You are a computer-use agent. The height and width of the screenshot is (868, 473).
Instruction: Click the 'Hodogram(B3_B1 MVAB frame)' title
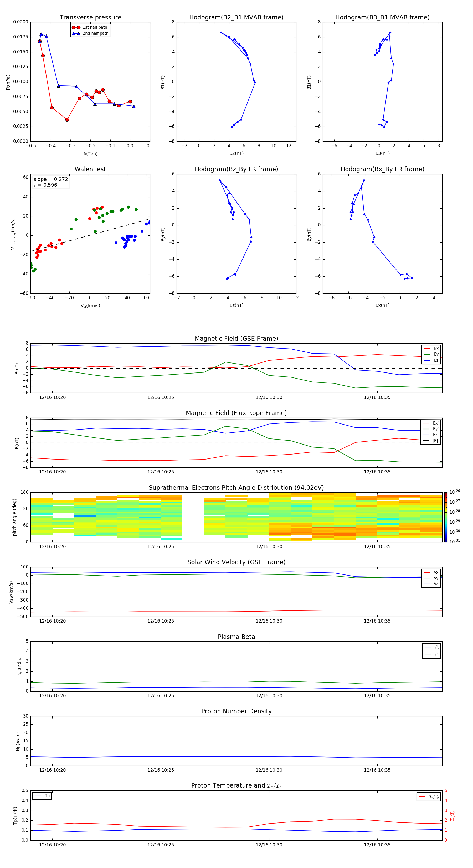pos(382,18)
